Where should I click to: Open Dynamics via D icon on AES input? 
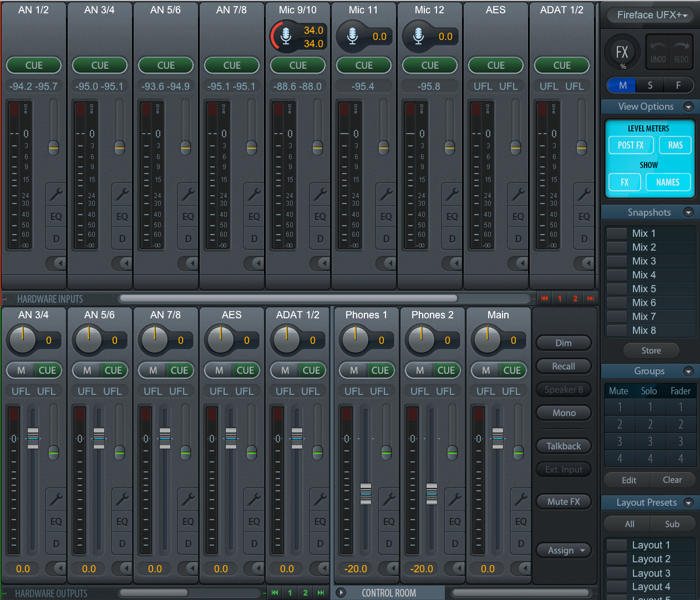click(517, 239)
